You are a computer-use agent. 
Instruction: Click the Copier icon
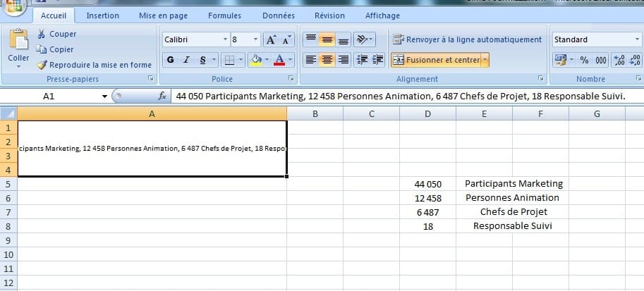click(x=40, y=49)
